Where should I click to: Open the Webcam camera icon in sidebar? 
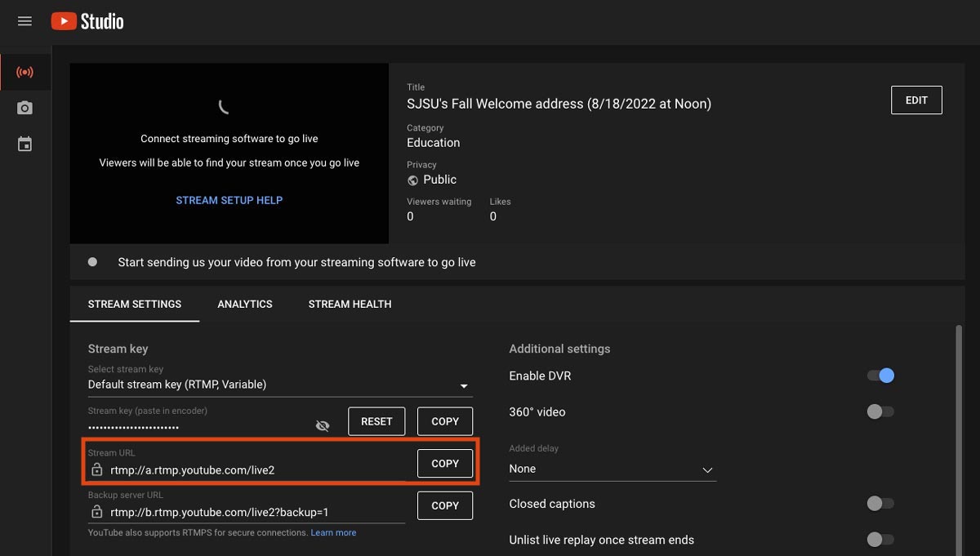tap(25, 109)
